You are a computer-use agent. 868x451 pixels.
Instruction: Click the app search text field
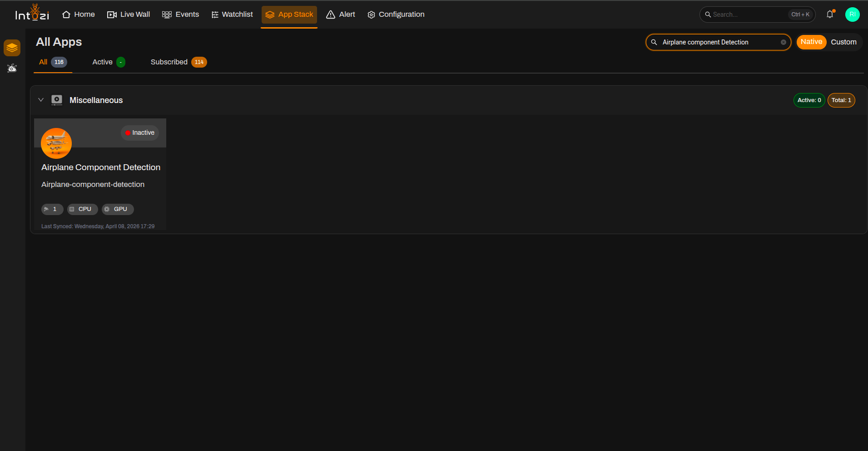point(719,42)
